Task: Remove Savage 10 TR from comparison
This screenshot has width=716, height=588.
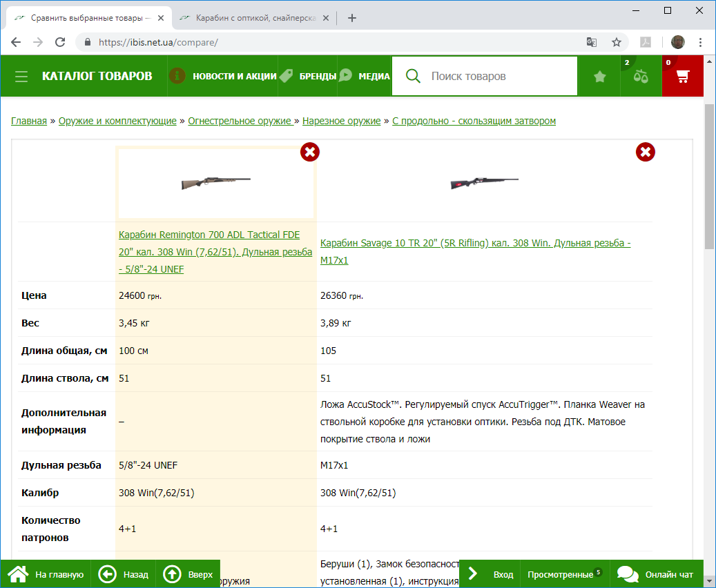Action: click(x=645, y=152)
